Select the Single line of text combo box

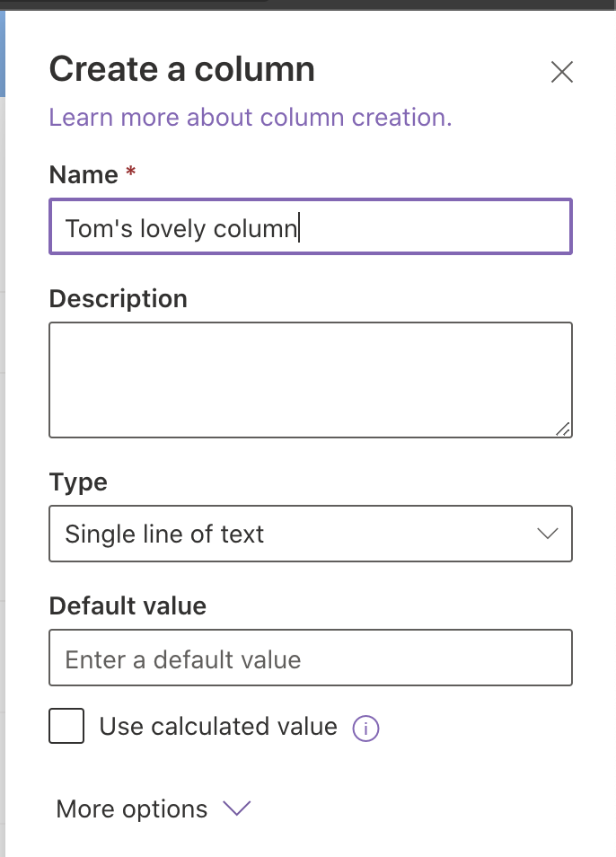pos(311,534)
